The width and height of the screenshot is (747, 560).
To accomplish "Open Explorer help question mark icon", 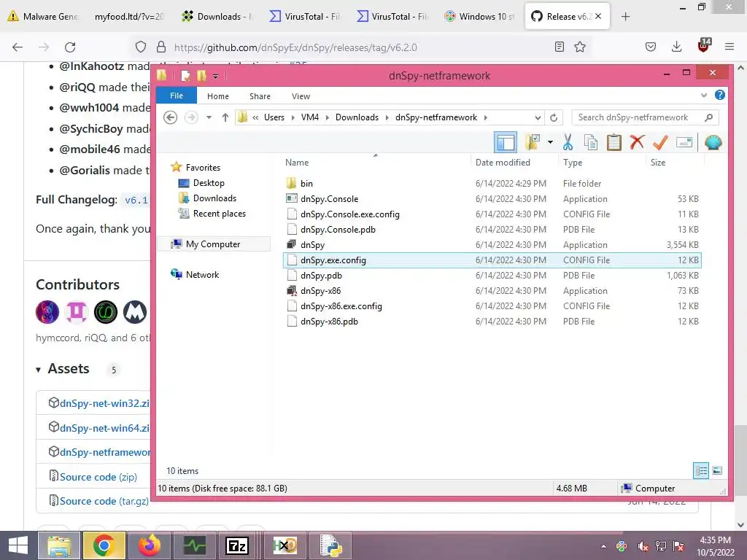I will point(720,96).
